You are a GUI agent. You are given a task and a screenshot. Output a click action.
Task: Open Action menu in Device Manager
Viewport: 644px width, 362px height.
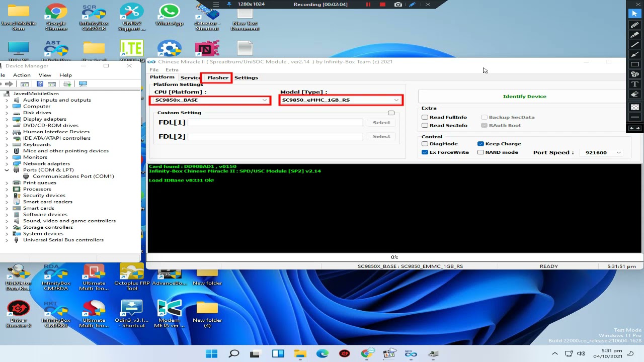[22, 75]
